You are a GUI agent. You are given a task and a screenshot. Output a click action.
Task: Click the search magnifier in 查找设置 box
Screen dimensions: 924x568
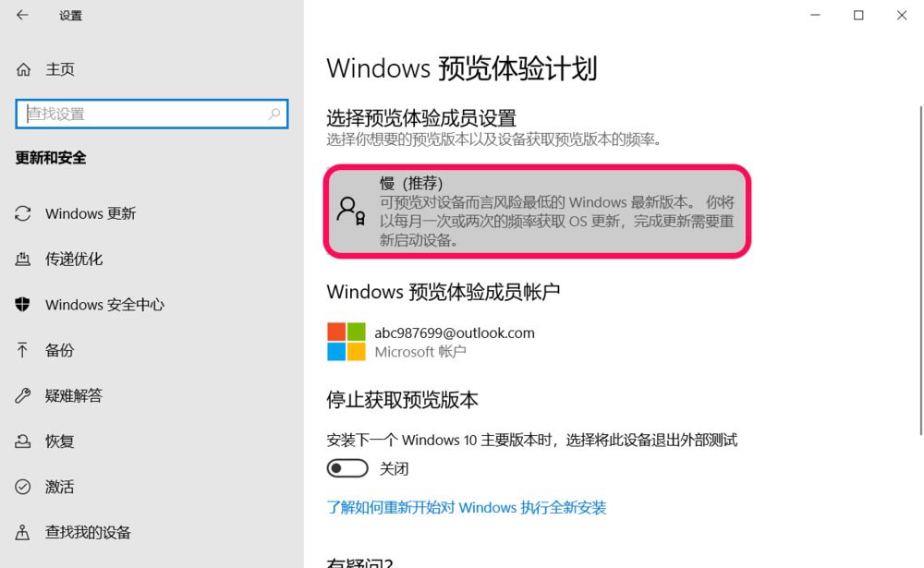(274, 114)
